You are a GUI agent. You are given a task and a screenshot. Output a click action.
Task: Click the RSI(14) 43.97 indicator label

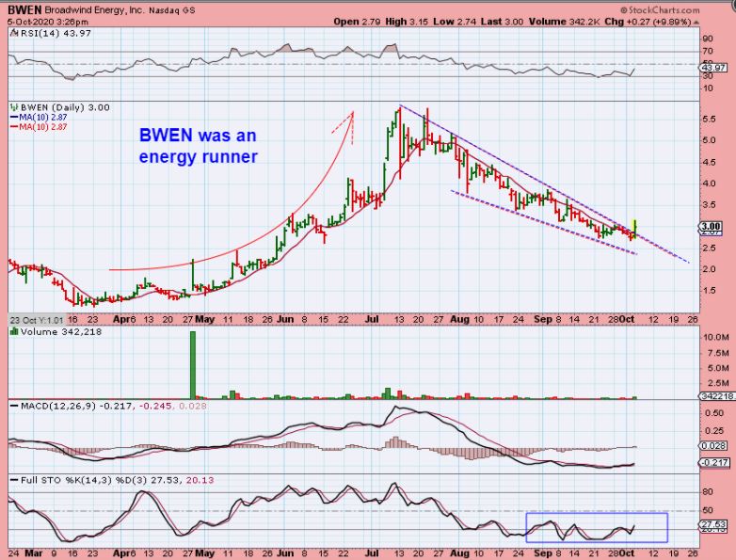click(55, 33)
